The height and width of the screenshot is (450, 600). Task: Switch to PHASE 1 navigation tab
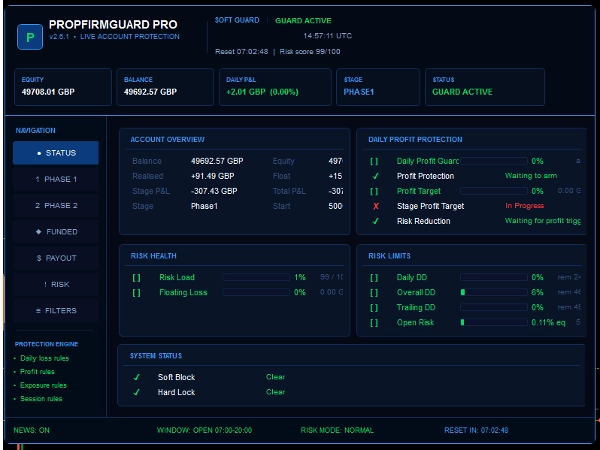[56, 179]
